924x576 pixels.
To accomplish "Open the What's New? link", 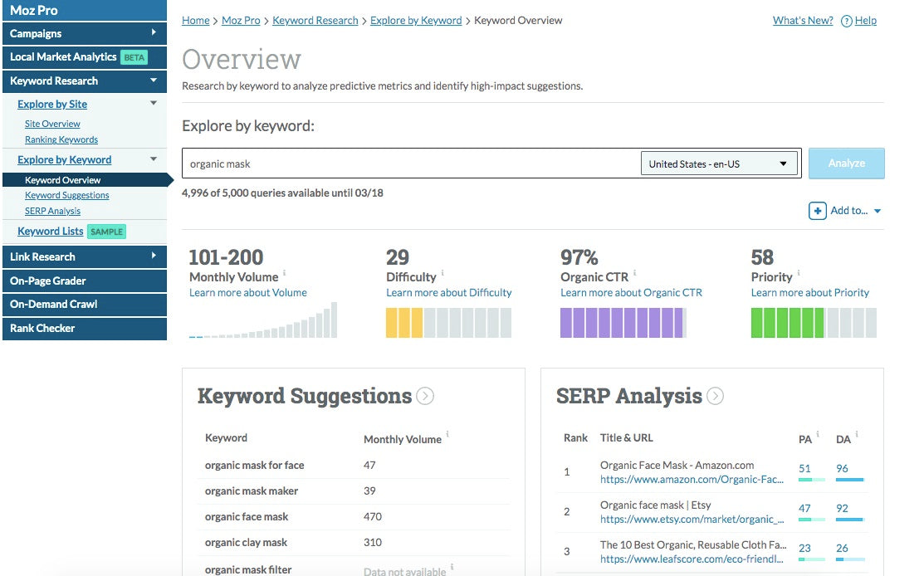I will (x=803, y=21).
